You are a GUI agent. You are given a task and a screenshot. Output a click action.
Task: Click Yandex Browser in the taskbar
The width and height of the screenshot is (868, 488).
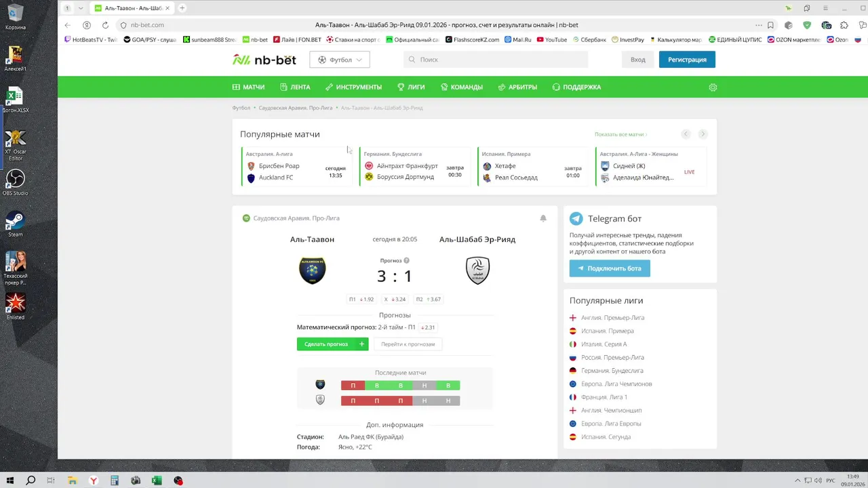[x=94, y=481]
